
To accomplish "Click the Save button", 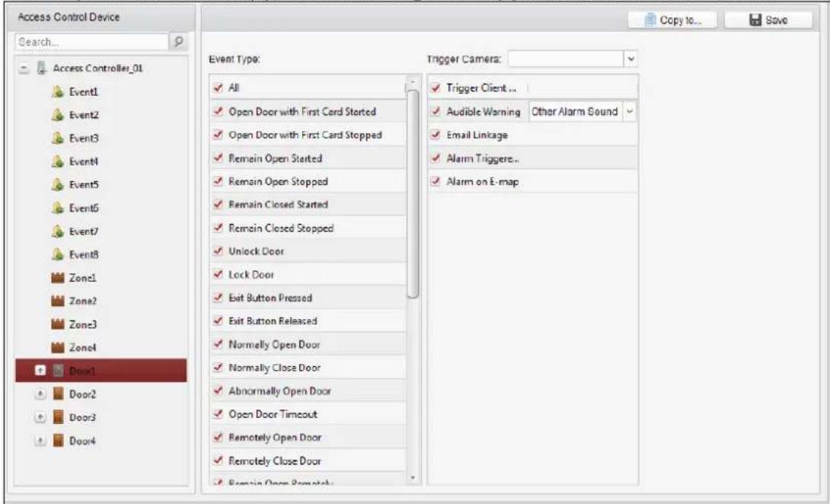I will click(768, 20).
